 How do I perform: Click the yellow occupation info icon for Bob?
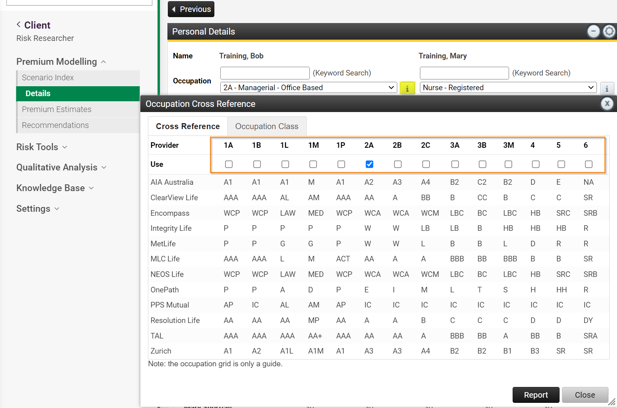407,88
